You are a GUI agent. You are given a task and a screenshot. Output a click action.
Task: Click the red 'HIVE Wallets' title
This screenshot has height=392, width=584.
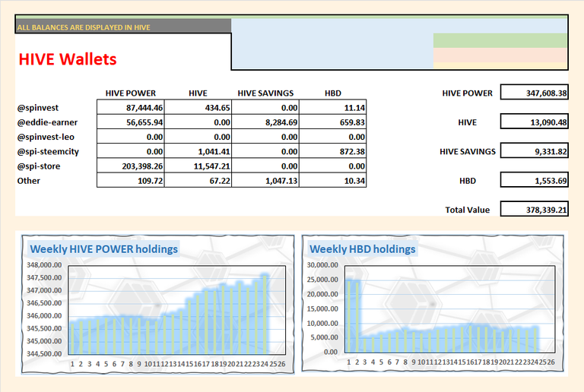(x=68, y=59)
